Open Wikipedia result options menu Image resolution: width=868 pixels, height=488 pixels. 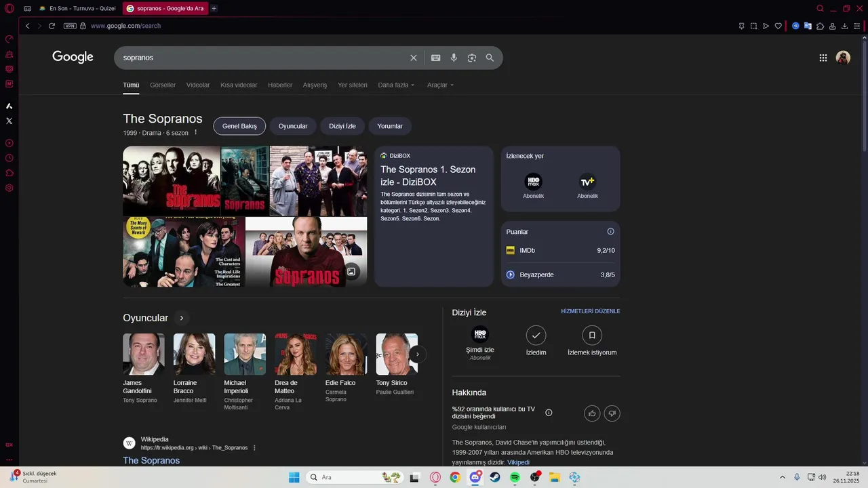(254, 448)
